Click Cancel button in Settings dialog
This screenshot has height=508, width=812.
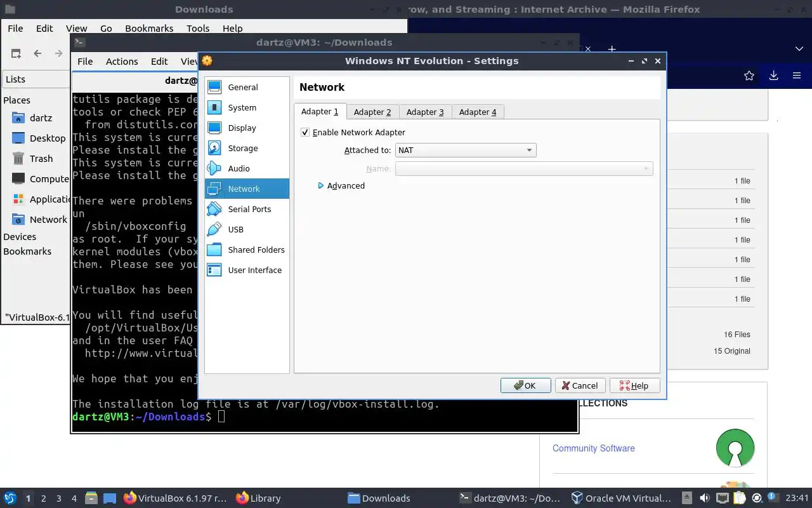pyautogui.click(x=580, y=385)
